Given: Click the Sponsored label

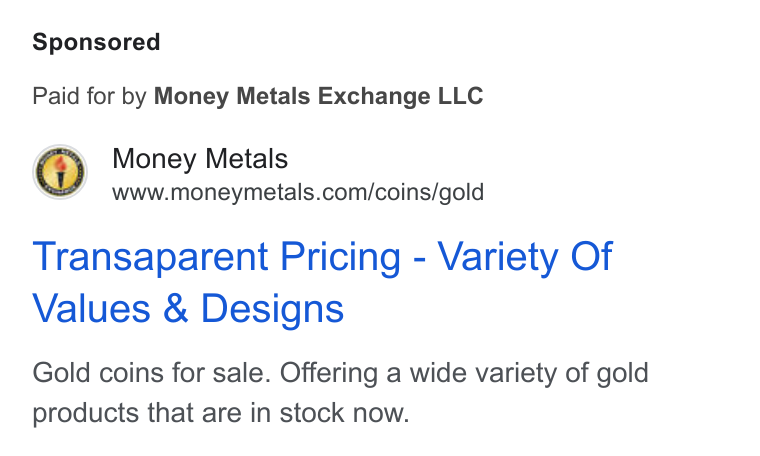Looking at the screenshot, I should tap(96, 42).
